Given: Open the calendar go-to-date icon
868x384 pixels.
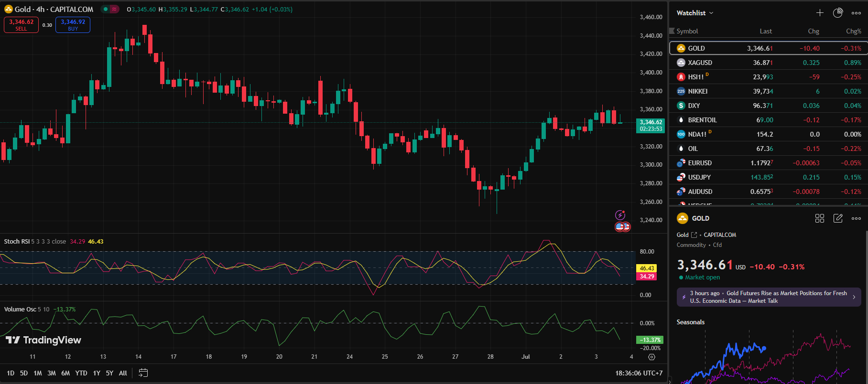Looking at the screenshot, I should tap(143, 373).
